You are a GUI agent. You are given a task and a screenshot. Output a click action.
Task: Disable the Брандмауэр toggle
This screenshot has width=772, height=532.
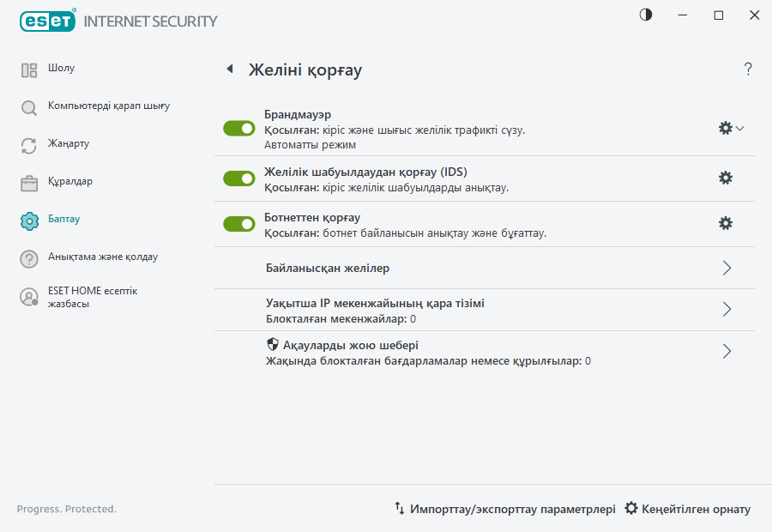(x=238, y=128)
